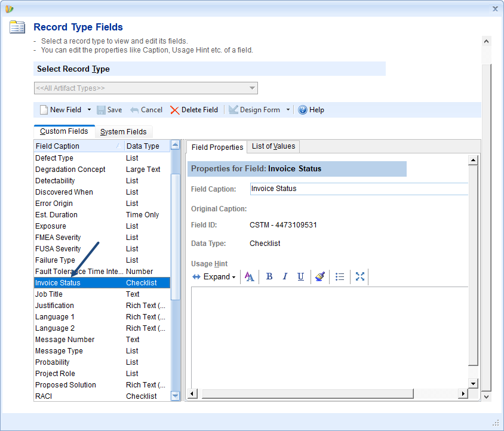Select the Defect Type field row
The height and width of the screenshot is (431, 504).
tap(102, 158)
